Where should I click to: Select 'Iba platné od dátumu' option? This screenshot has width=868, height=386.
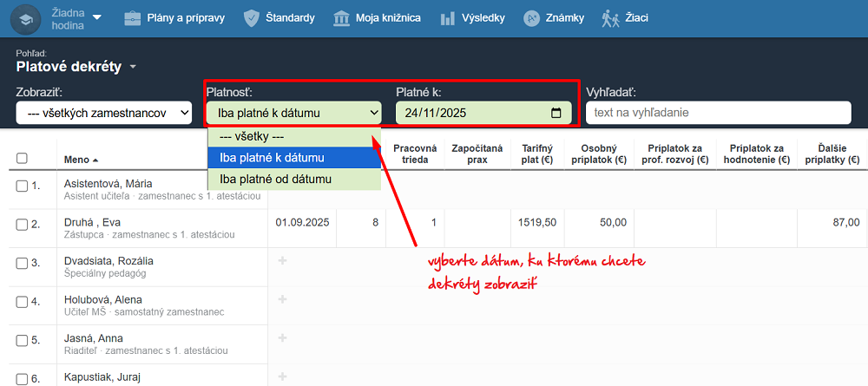point(293,179)
